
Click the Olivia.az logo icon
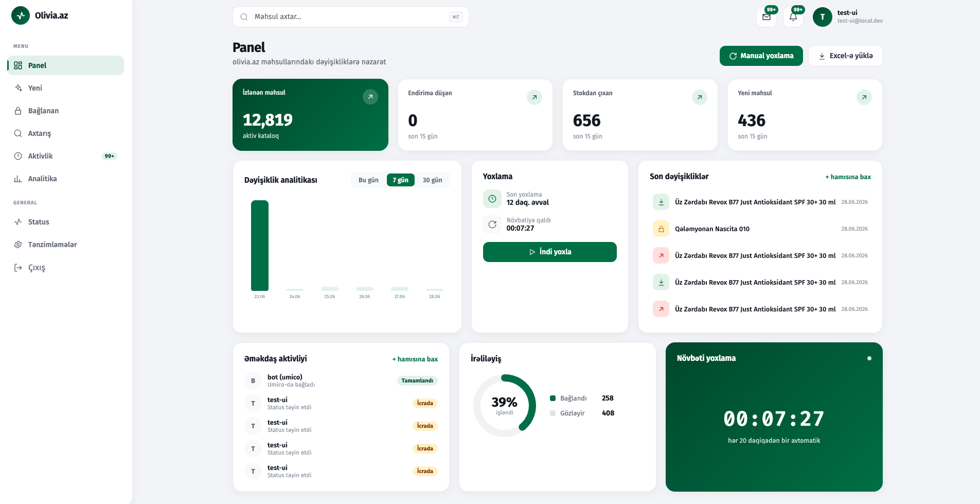[21, 15]
